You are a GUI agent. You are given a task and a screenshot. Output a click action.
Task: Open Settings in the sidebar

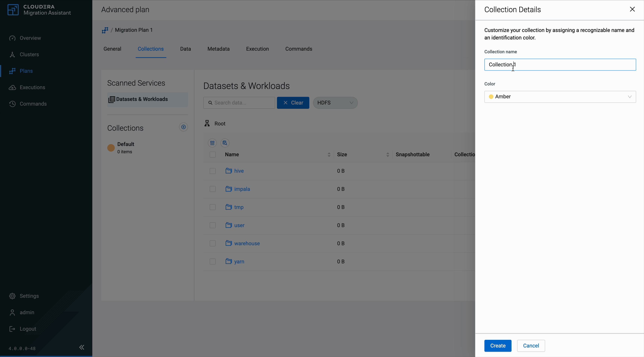(29, 296)
